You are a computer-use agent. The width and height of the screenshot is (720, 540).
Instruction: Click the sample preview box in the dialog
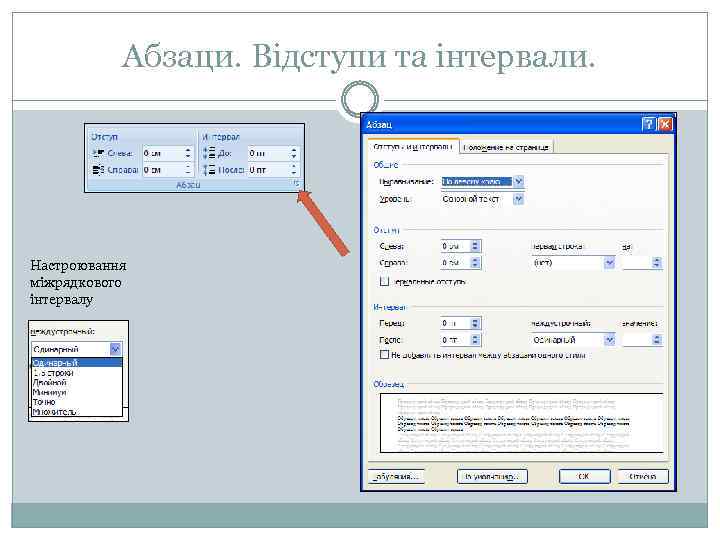tap(522, 423)
